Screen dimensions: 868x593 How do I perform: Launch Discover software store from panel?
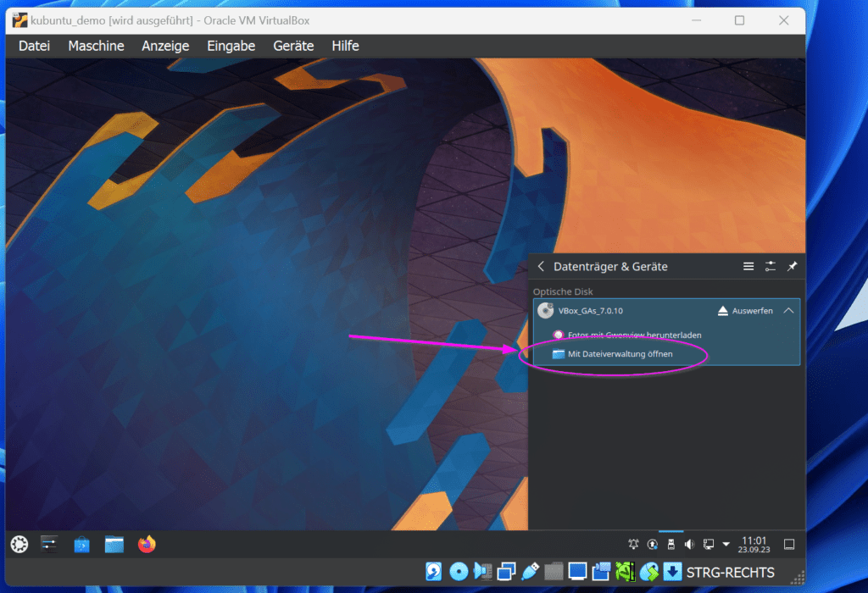[x=82, y=545]
